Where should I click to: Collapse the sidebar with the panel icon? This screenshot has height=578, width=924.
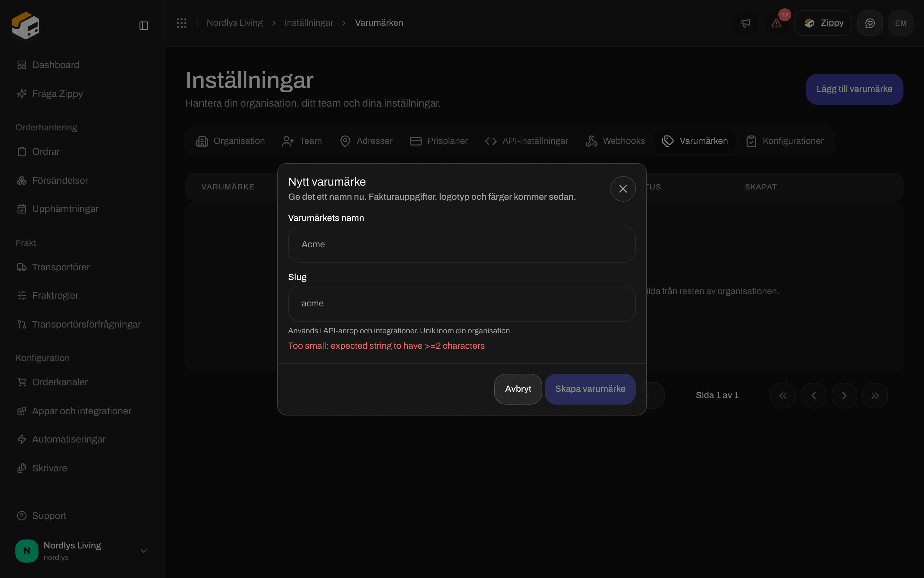143,26
